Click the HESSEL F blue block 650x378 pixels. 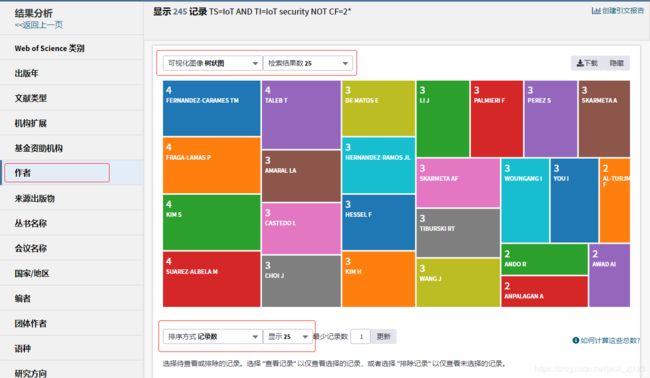(x=378, y=223)
